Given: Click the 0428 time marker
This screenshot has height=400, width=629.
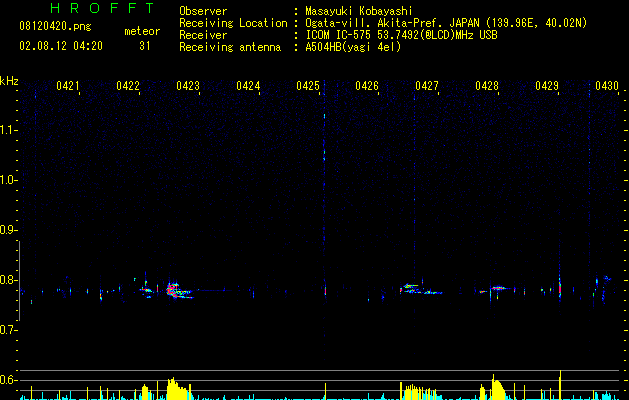Looking at the screenshot, I should point(487,86).
